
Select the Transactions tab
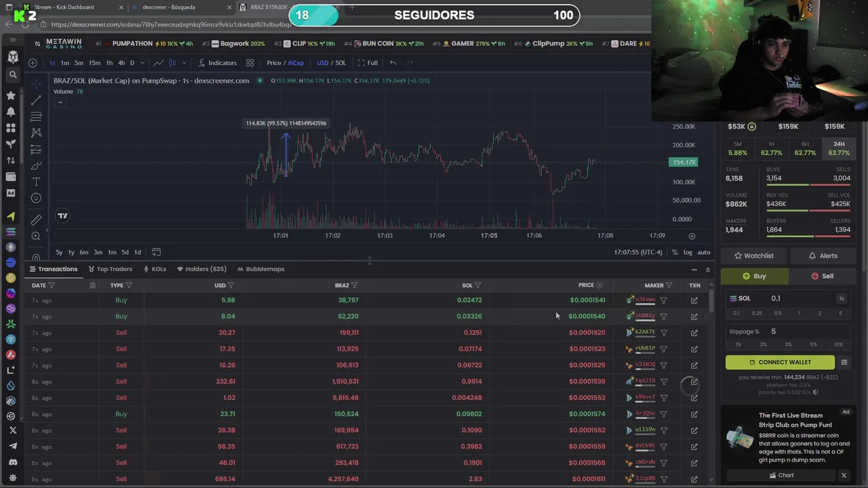click(53, 269)
